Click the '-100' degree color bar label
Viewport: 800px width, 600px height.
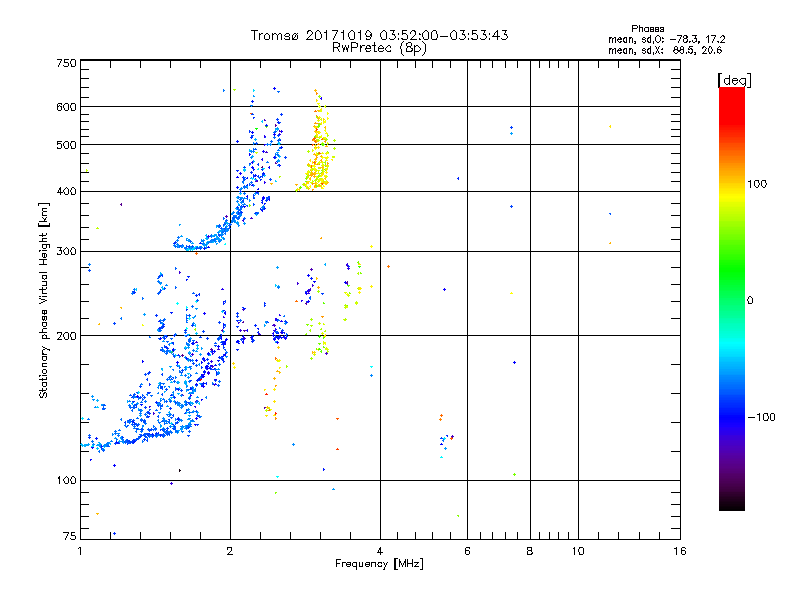pos(762,417)
